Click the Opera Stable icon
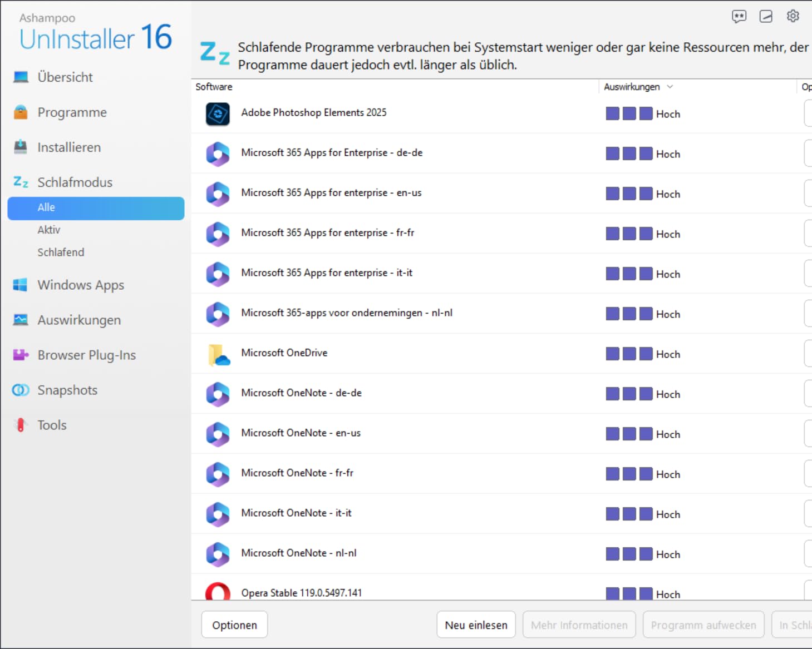Screen dimensions: 812x649 point(218,591)
